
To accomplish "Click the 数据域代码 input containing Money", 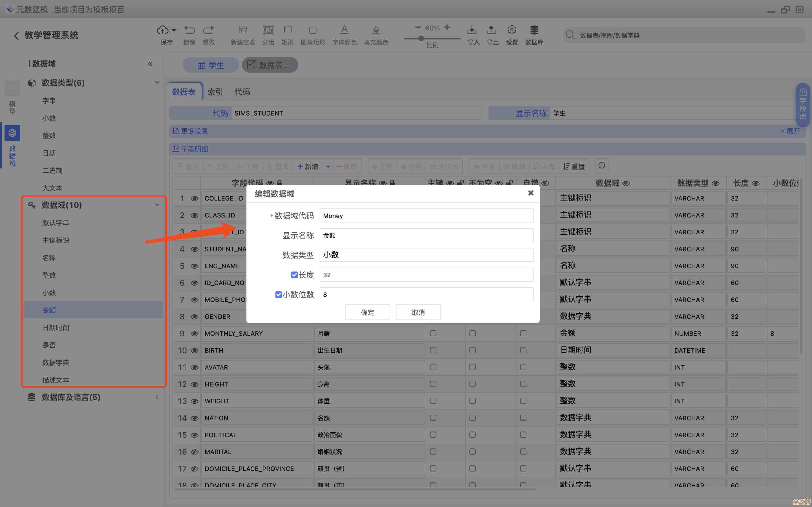I will 426,215.
